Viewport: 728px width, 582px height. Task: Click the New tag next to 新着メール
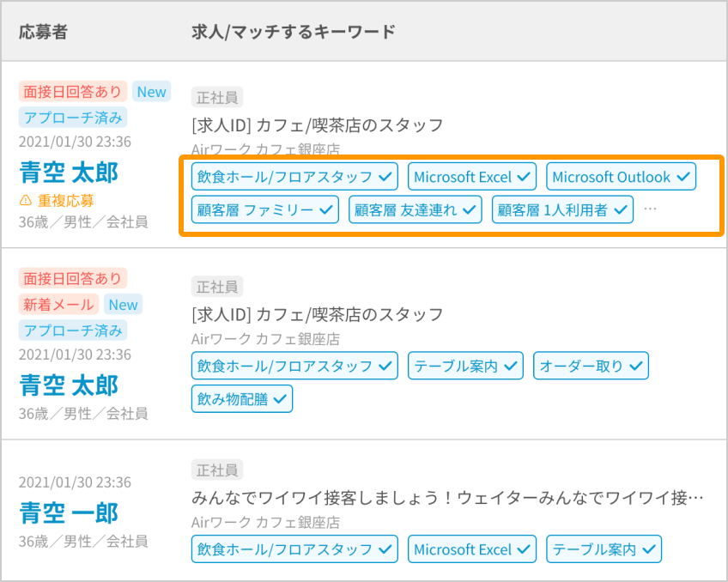(x=123, y=305)
